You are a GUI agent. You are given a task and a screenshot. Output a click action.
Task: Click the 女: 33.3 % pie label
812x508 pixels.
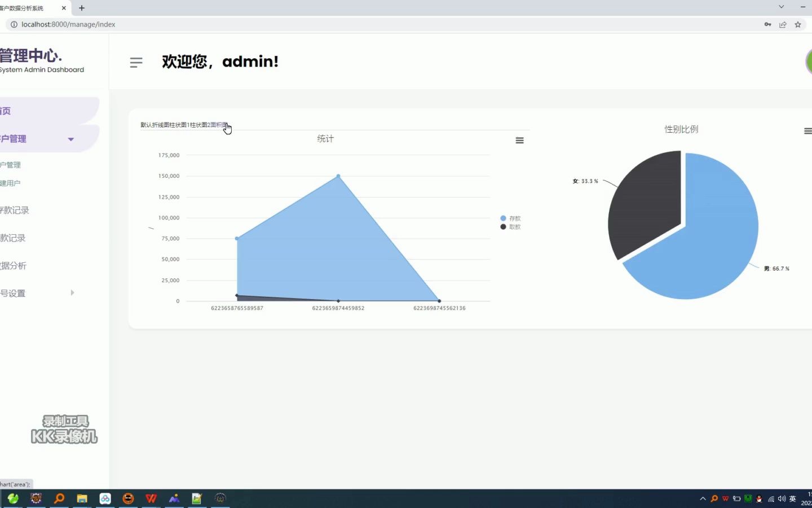click(585, 181)
